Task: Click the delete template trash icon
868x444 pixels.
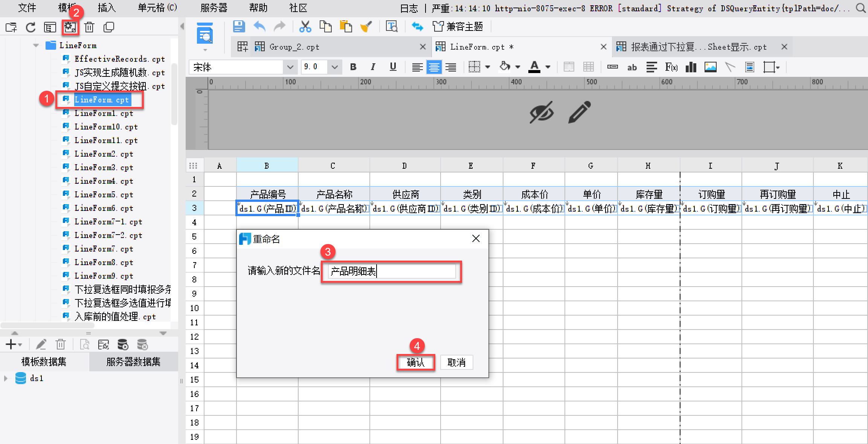Action: (x=89, y=27)
